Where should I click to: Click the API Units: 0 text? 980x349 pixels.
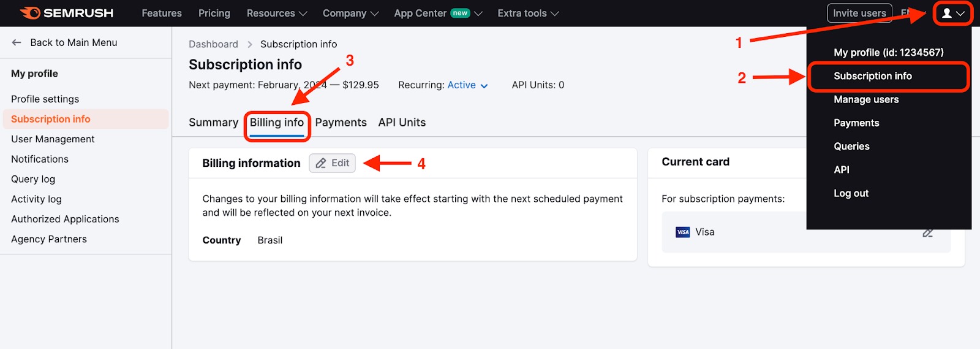(538, 85)
